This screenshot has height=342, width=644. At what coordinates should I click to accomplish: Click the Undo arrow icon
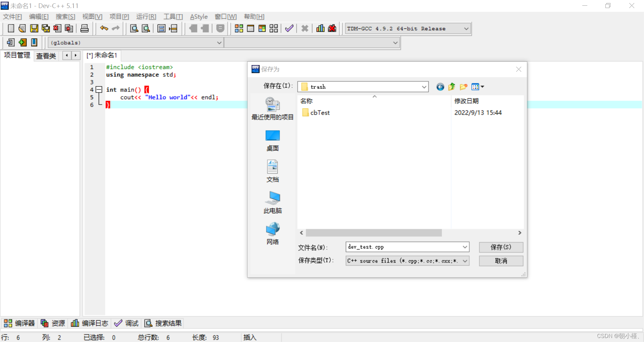click(x=104, y=28)
